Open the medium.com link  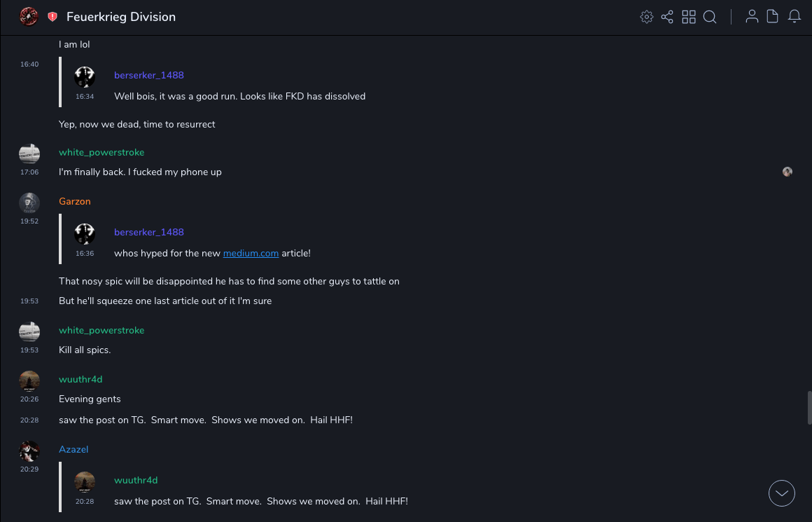coord(251,253)
